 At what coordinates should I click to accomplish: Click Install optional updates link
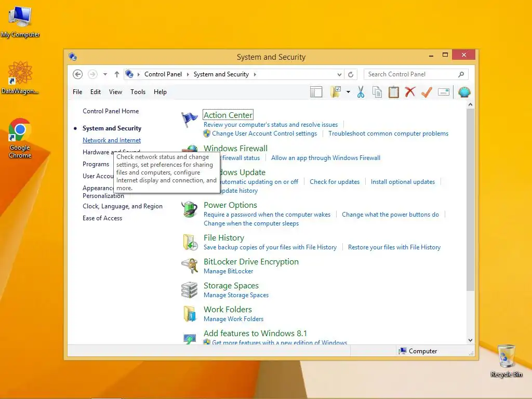pos(403,182)
